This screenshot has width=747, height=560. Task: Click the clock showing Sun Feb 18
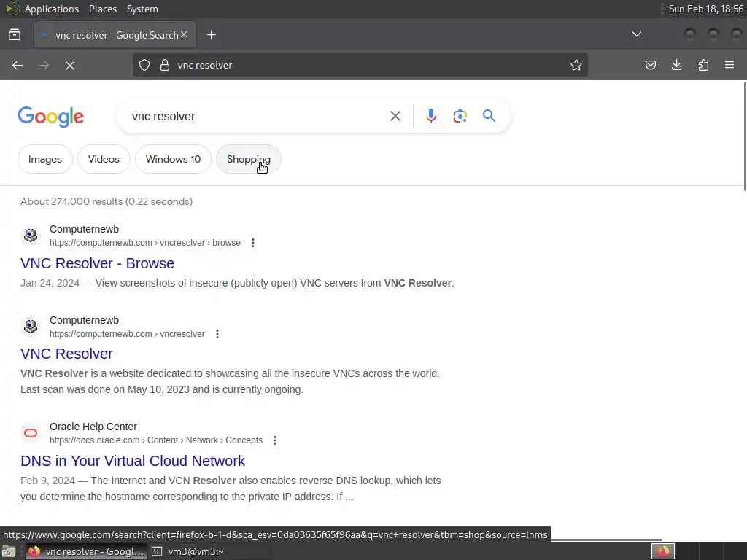705,9
